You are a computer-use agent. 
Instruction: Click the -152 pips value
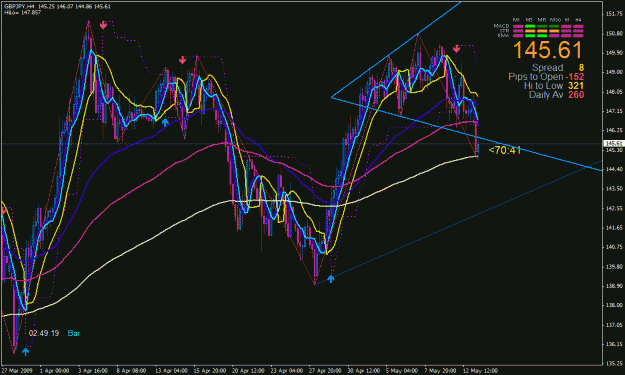tap(575, 77)
